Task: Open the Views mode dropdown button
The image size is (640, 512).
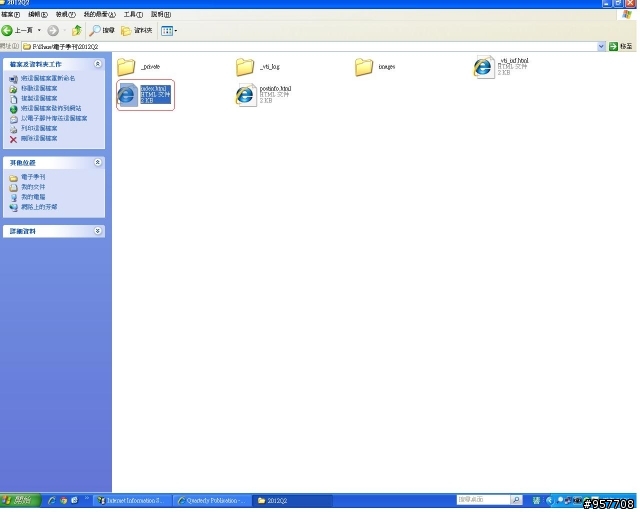Action: pos(169,31)
